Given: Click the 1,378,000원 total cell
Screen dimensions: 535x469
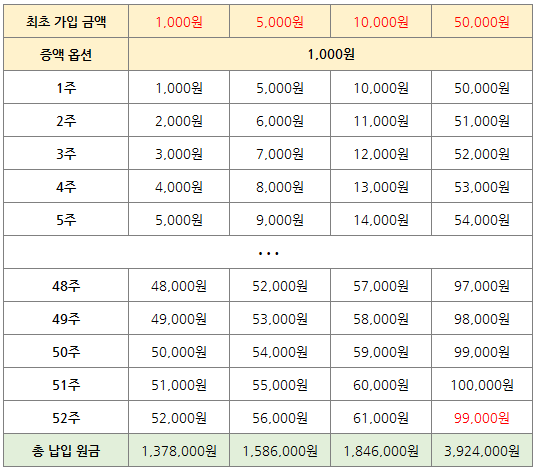Looking at the screenshot, I should (179, 450).
